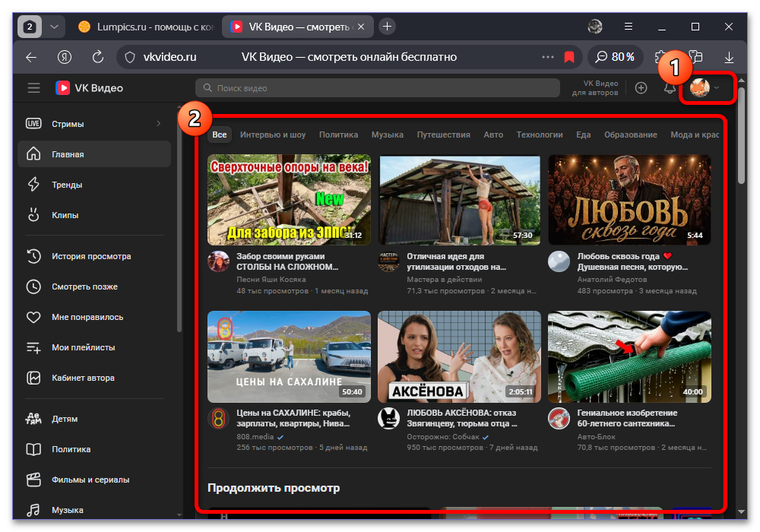The image size is (760, 532).
Task: Click the 80% zoom indicator
Action: (615, 57)
